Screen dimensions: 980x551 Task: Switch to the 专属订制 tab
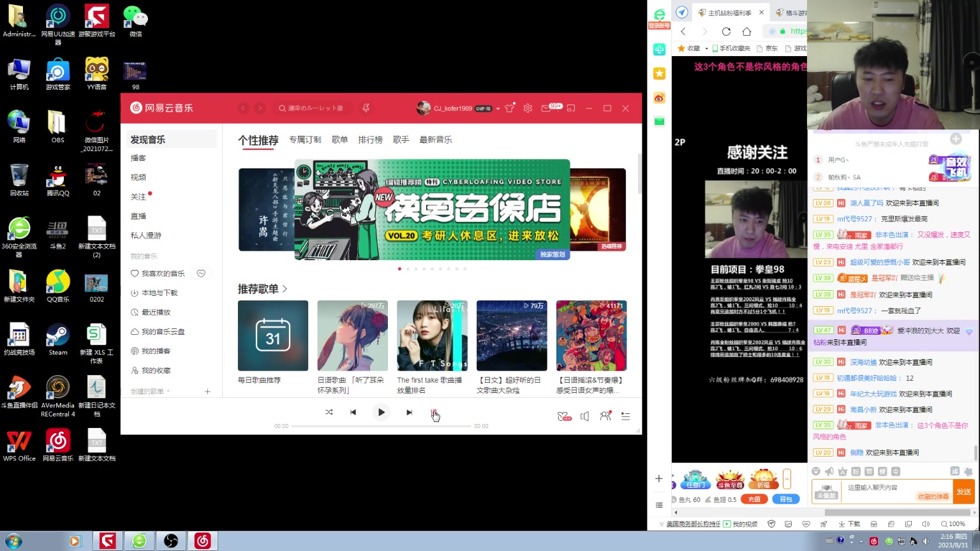(305, 140)
